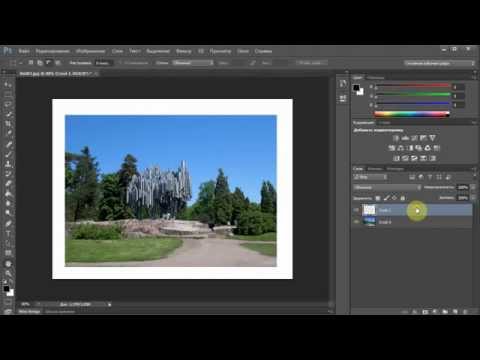
Task: Pick a color from spectrum ramp
Action: pos(412,114)
